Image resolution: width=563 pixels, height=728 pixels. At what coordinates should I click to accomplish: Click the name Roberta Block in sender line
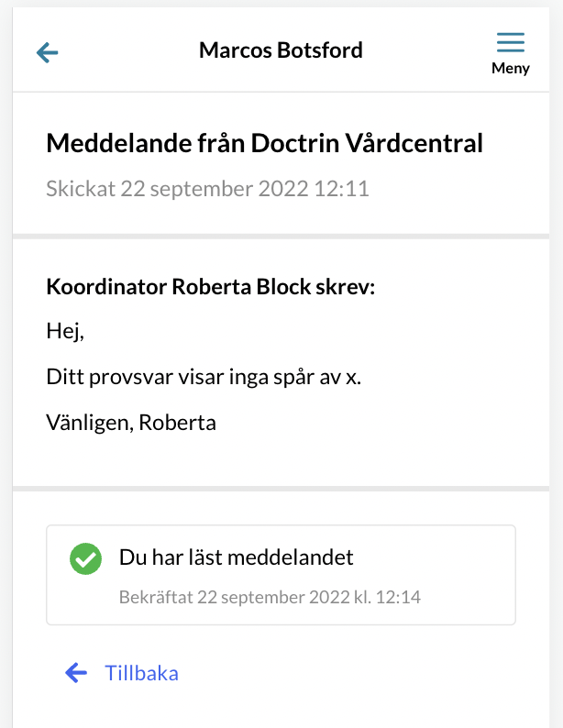coord(241,287)
